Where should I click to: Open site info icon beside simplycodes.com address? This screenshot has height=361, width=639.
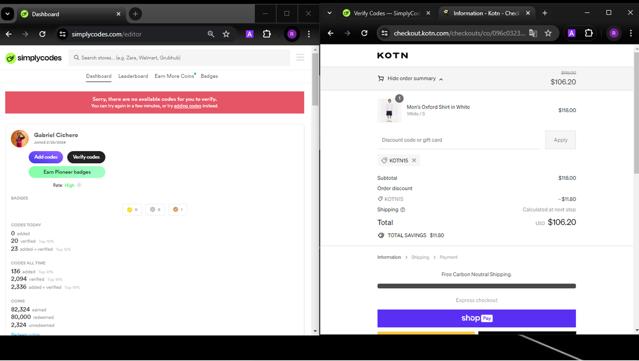62,34
